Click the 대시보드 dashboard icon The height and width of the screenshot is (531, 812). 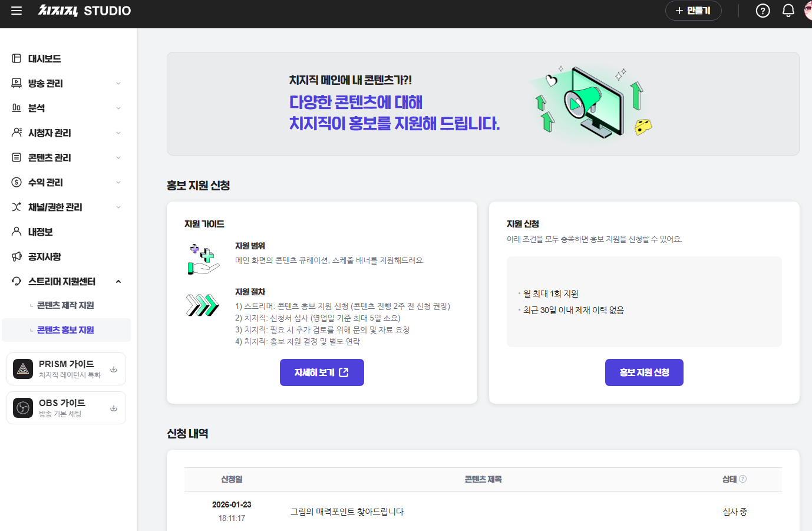click(x=16, y=58)
